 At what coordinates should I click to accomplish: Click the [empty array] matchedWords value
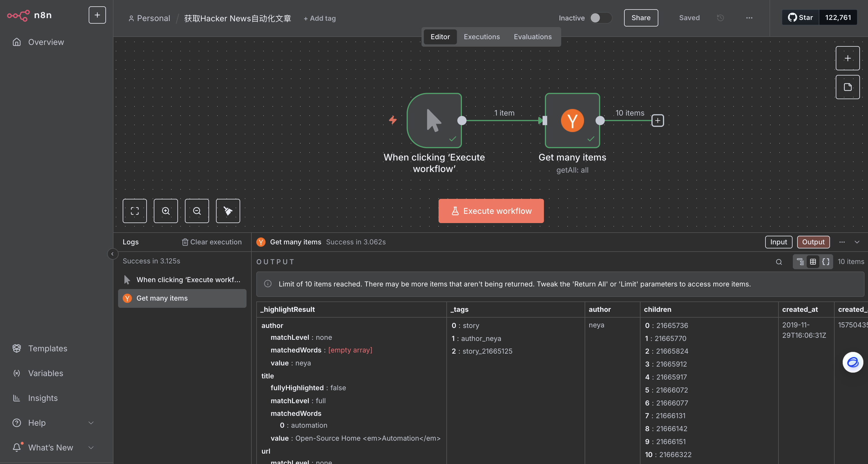pos(350,350)
